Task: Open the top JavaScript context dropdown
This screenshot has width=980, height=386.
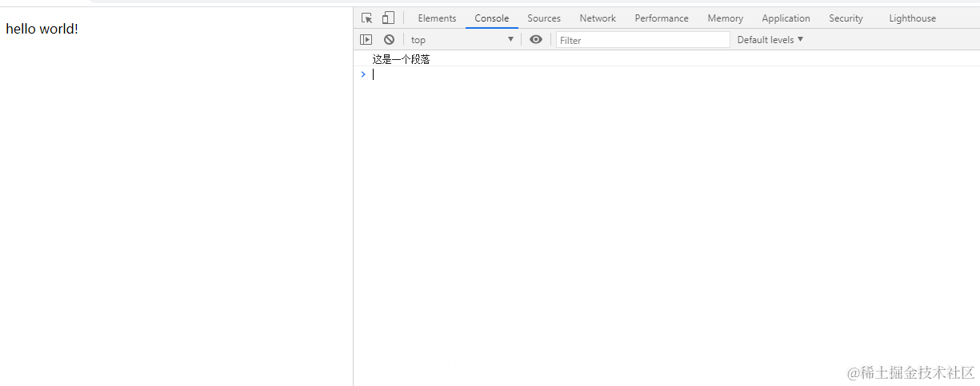Action: tap(462, 39)
